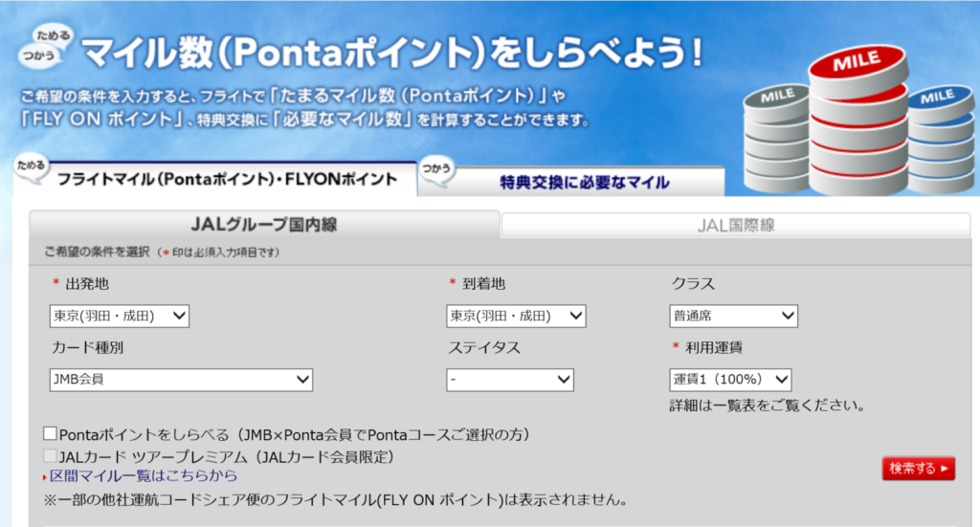Open the 区間マイル一覧はこちらから link
The height and width of the screenshot is (527, 980).
click(x=144, y=475)
